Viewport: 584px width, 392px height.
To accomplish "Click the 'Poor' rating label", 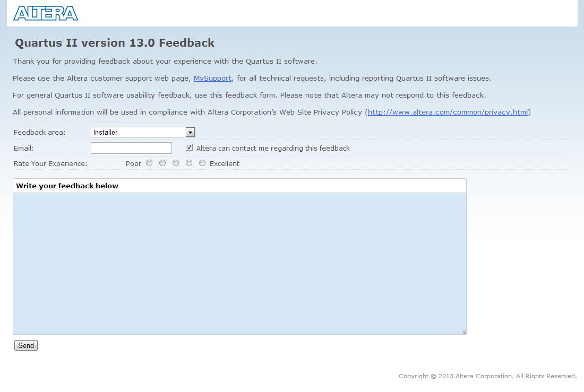I will click(x=133, y=164).
